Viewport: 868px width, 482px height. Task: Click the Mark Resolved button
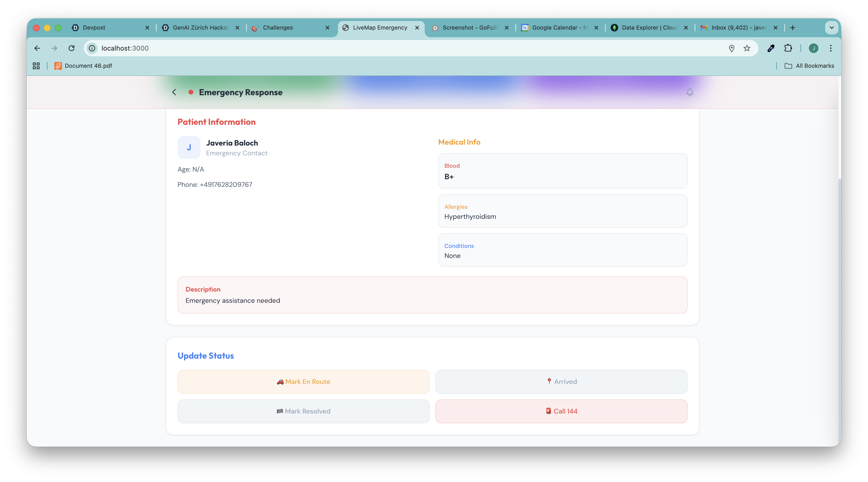click(303, 411)
